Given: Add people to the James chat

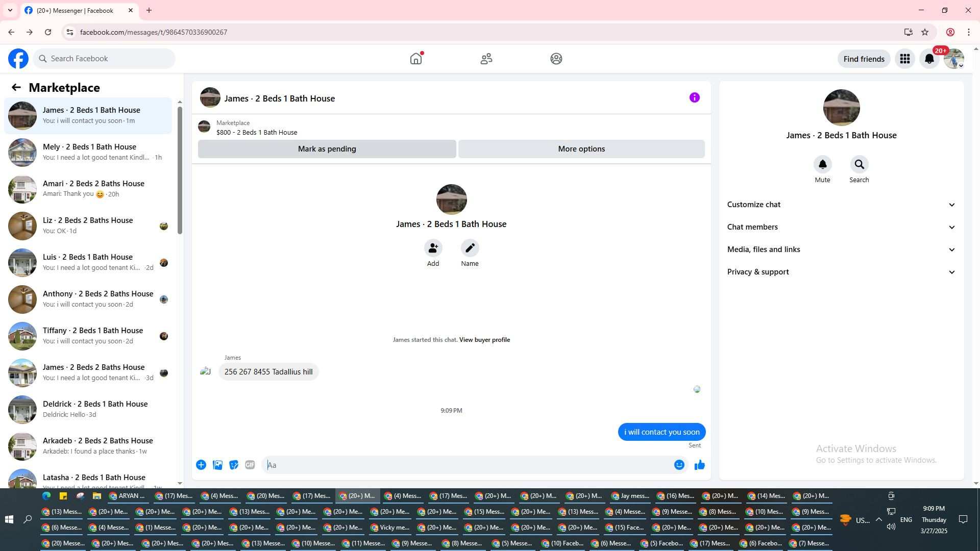Looking at the screenshot, I should click(x=433, y=248).
